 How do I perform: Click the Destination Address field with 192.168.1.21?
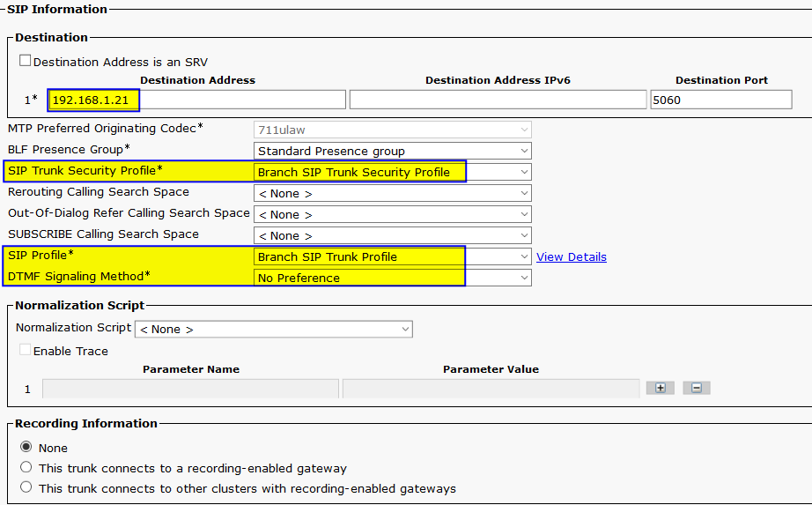196,100
